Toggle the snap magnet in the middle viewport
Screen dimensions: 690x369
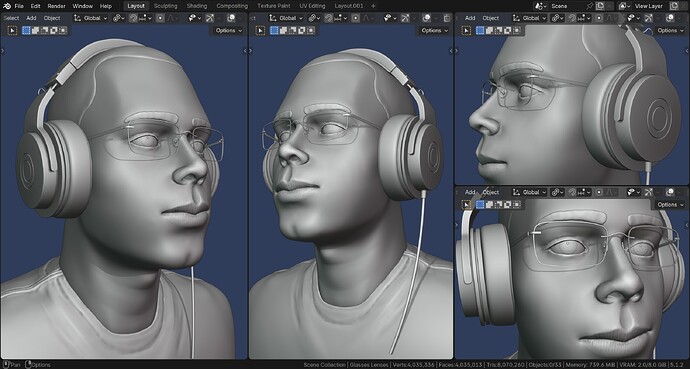(328, 18)
